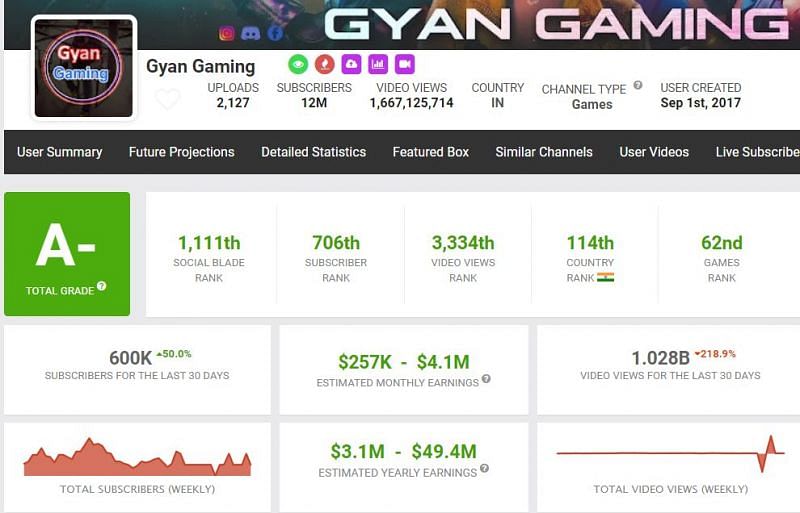Image resolution: width=800 pixels, height=513 pixels.
Task: Click the Estimated Monthly Earnings help icon
Action: pos(486,379)
